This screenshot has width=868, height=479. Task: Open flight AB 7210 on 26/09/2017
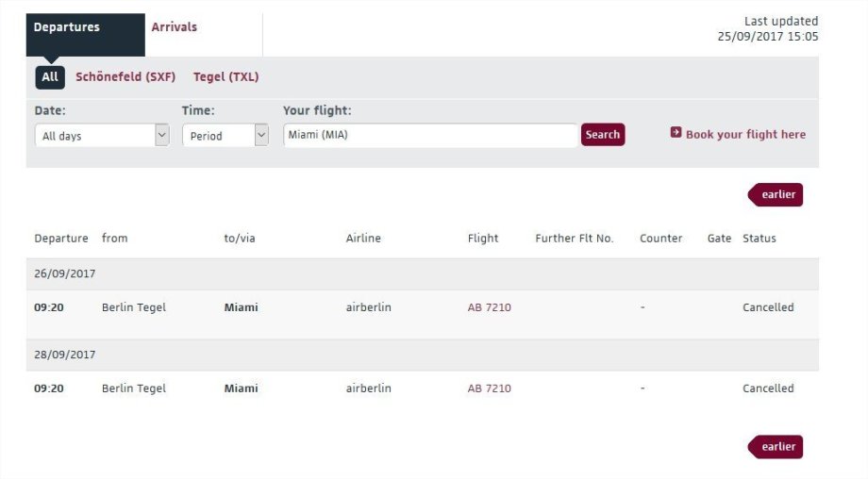click(x=490, y=307)
